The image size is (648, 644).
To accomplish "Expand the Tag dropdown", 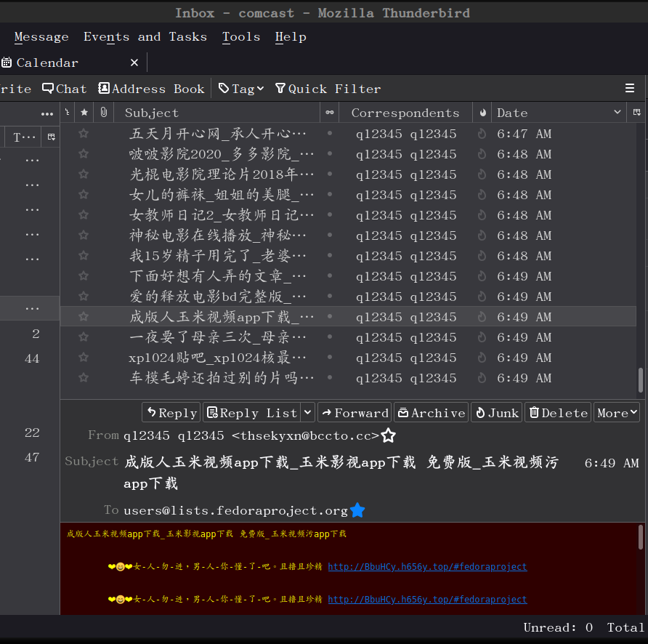I will click(x=241, y=89).
